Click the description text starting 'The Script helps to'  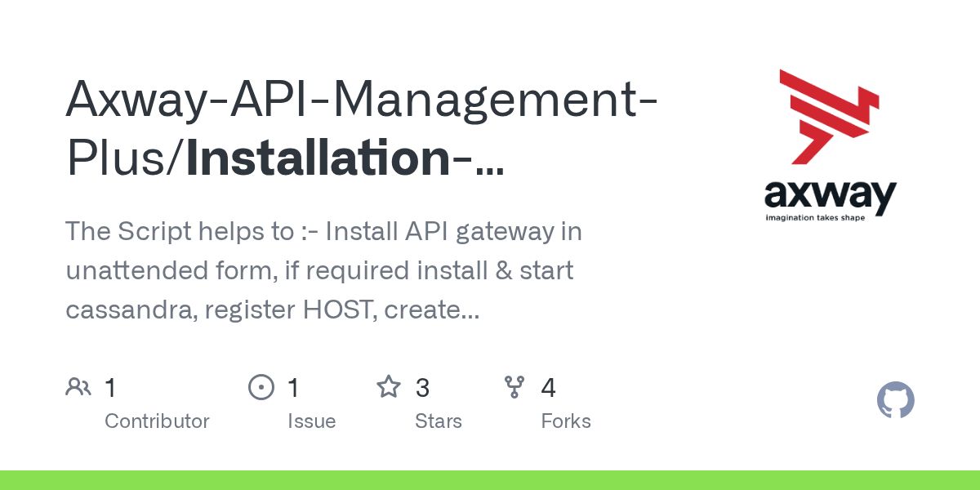(324, 270)
